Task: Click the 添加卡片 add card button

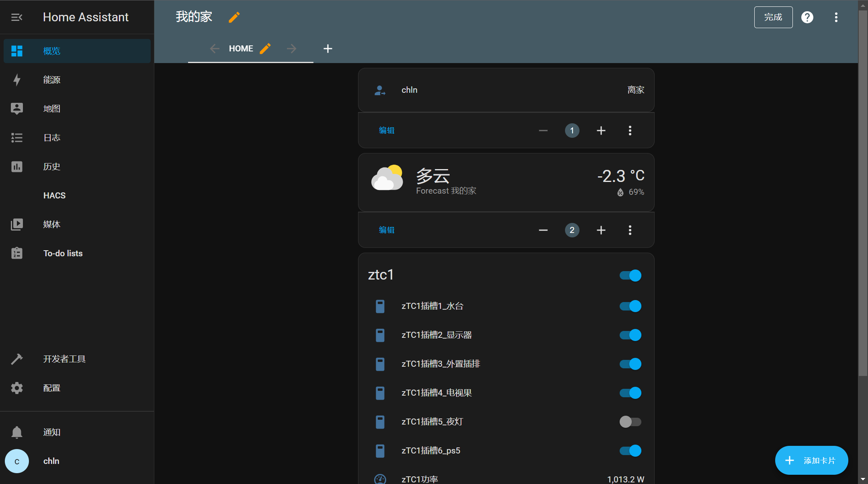Action: click(811, 460)
